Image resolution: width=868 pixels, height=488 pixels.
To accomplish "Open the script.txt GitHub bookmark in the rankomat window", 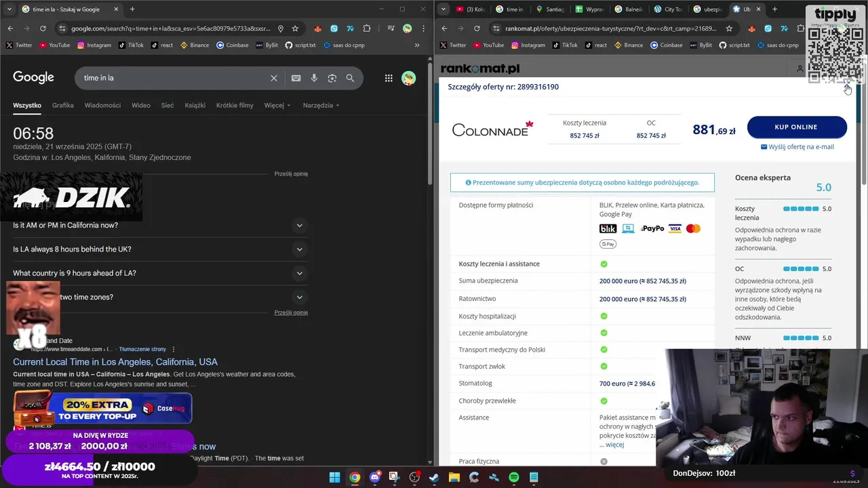I will click(x=734, y=45).
